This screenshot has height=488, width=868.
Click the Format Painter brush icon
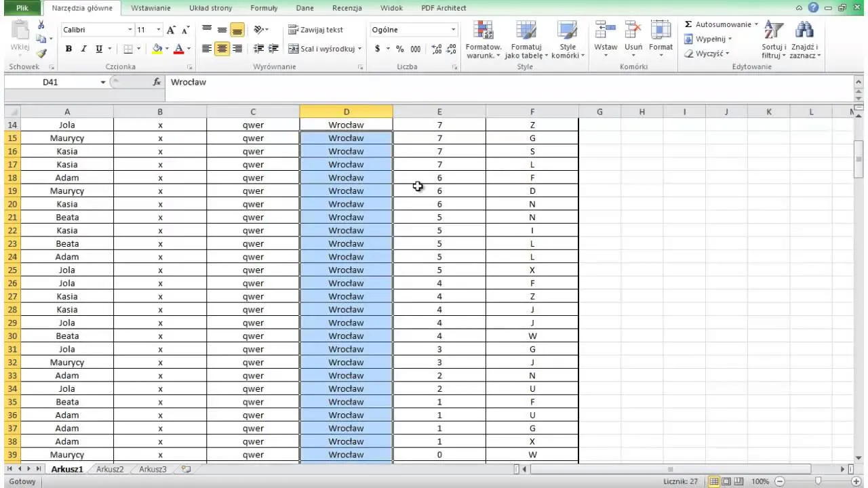pos(41,54)
